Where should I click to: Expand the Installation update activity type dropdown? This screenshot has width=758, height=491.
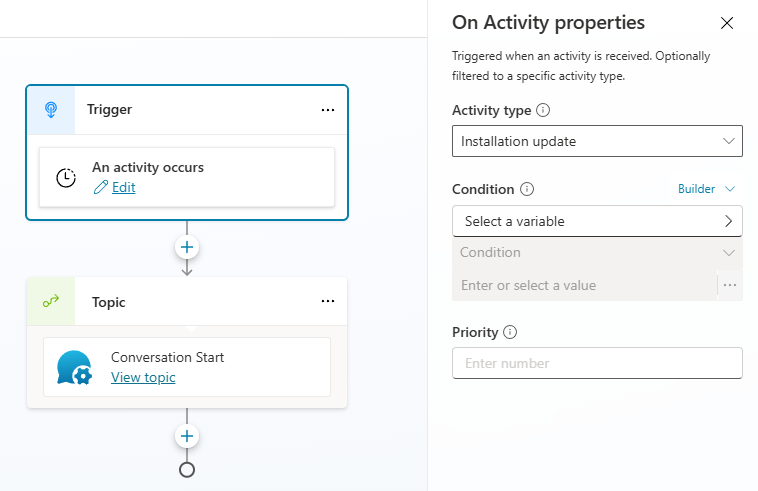point(597,141)
